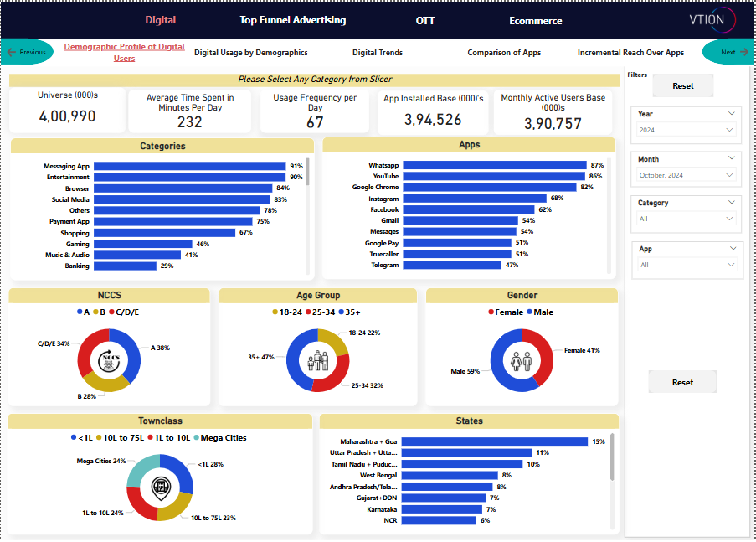Switch to the OTT tab
Viewport: 756px width, 542px height.
click(424, 20)
